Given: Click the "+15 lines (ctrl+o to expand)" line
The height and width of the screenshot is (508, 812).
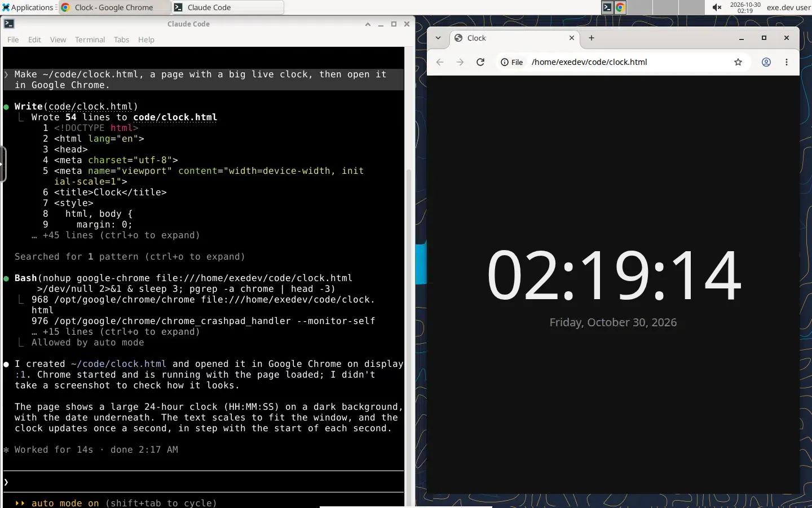Looking at the screenshot, I should (116, 332).
